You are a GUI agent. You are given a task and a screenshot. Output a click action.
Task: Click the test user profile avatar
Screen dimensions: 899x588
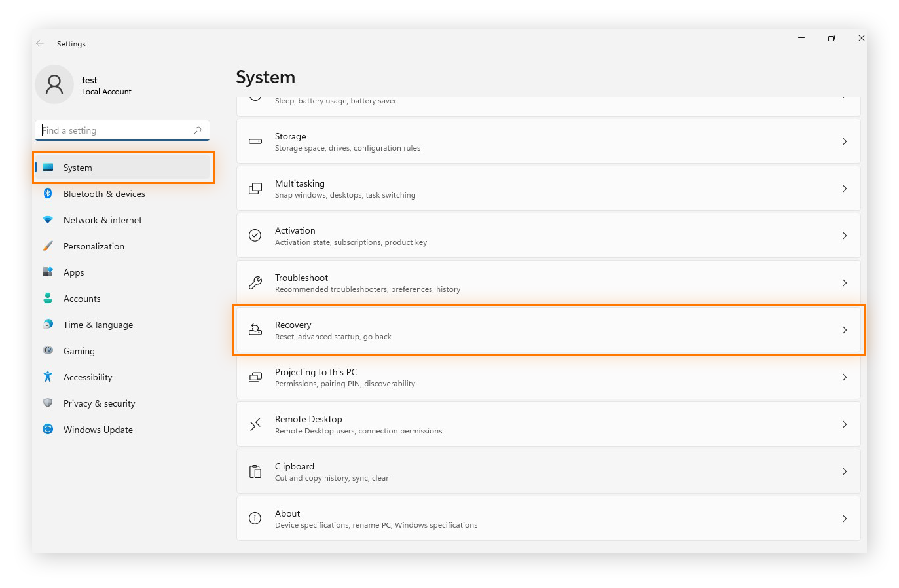tap(54, 85)
